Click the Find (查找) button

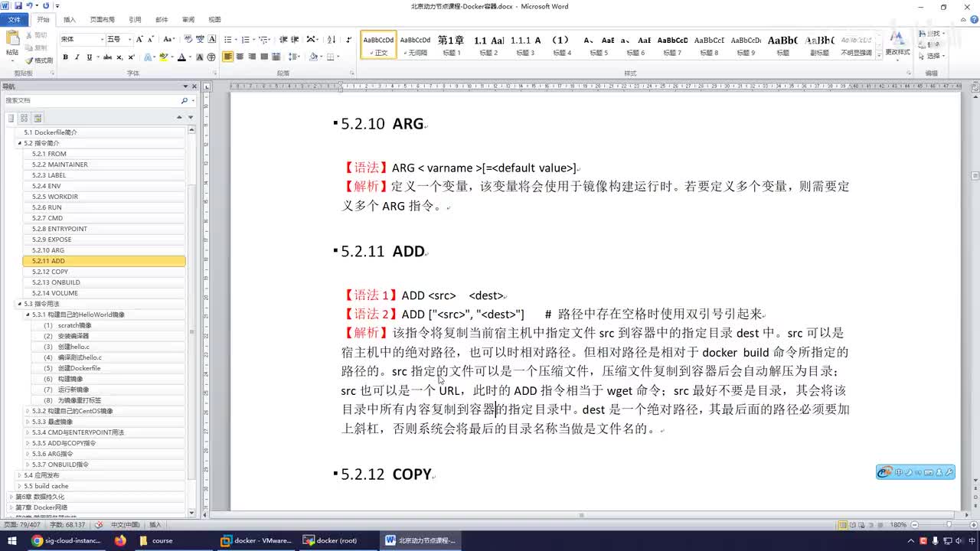coord(932,34)
